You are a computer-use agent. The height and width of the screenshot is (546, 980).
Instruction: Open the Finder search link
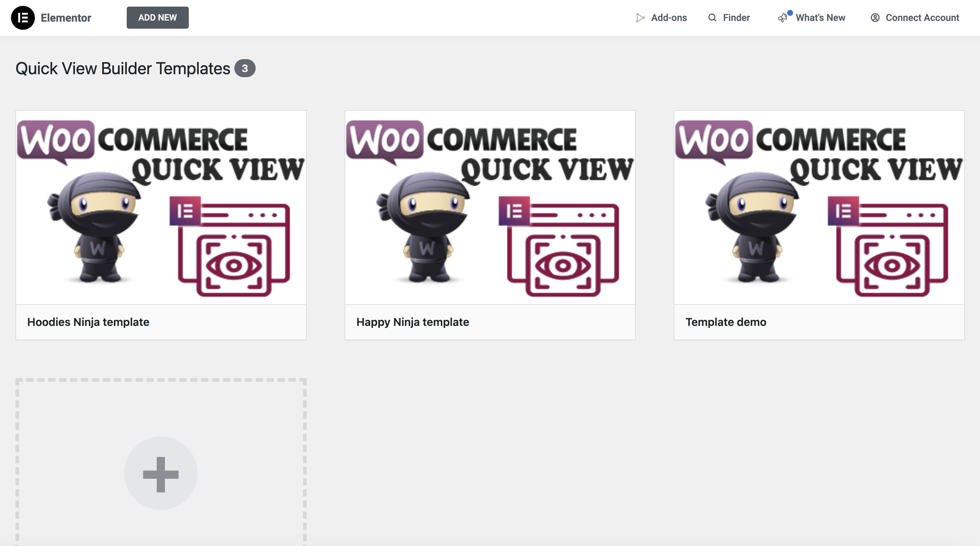point(736,18)
